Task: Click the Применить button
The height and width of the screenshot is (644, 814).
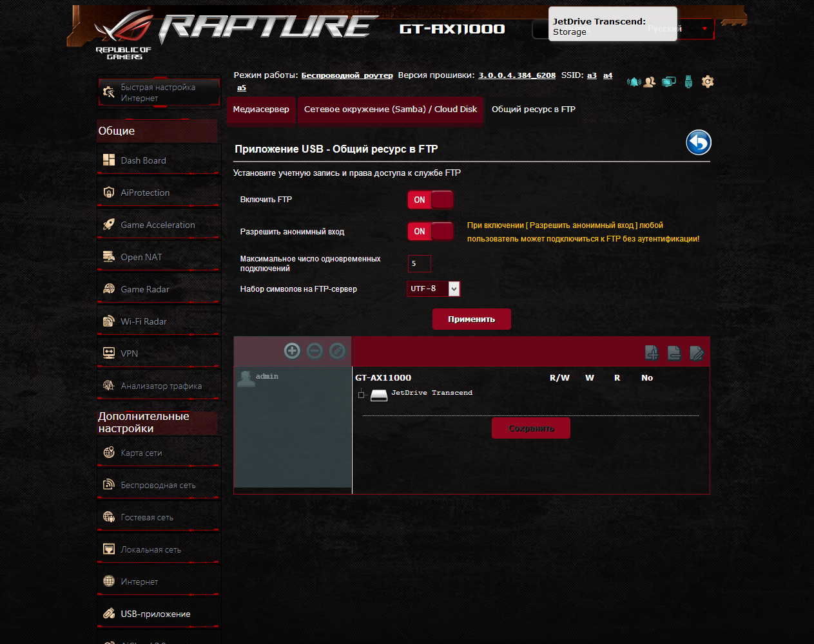Action: [x=472, y=319]
